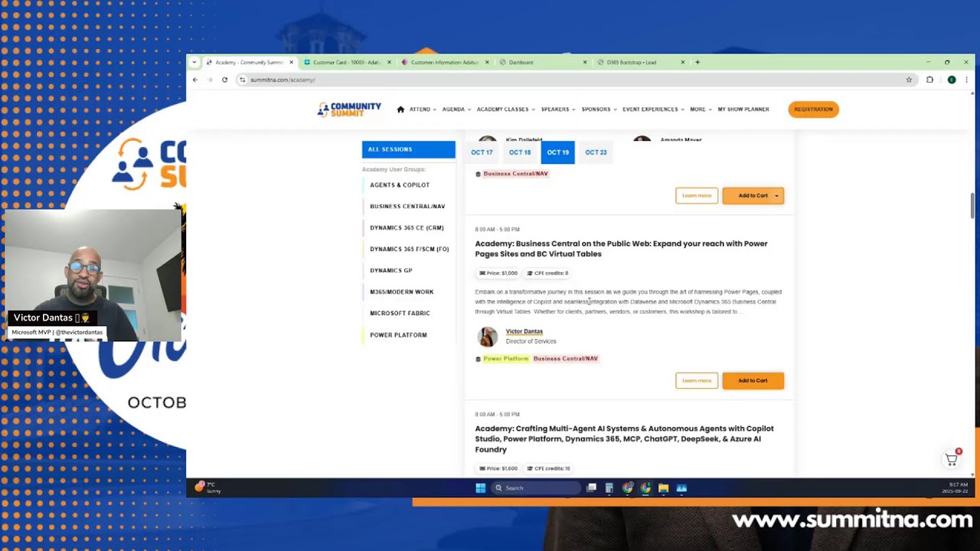This screenshot has height=551, width=980.
Task: Open the Crafting Multi-Agent AI Systems session title
Action: [624, 439]
